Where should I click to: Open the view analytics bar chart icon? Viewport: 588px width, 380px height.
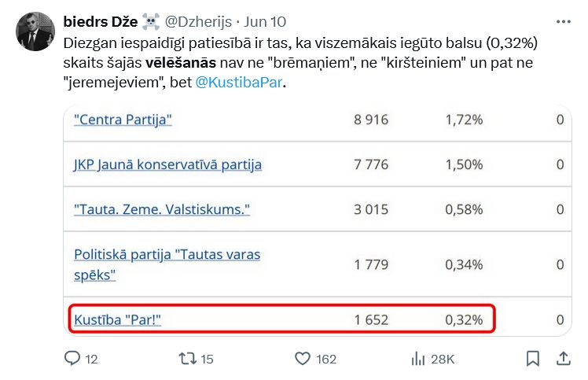(x=418, y=359)
